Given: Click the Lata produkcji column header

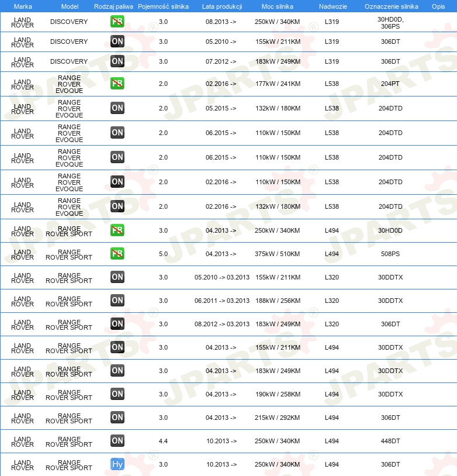Looking at the screenshot, I should pos(222,6).
